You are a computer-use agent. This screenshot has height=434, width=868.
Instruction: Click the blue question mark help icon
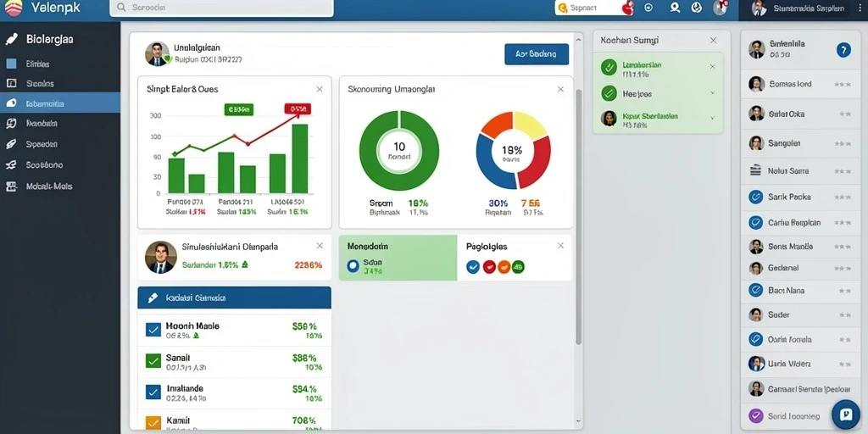843,50
